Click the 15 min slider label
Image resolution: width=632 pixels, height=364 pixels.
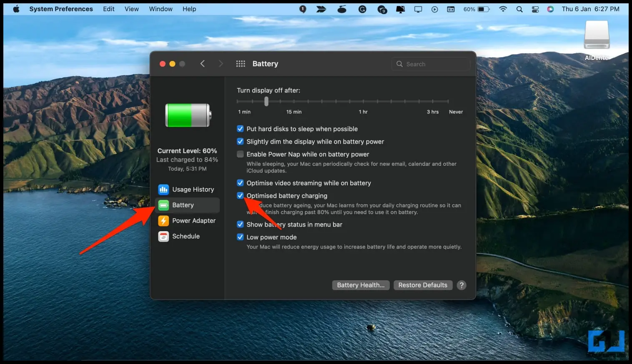point(294,112)
